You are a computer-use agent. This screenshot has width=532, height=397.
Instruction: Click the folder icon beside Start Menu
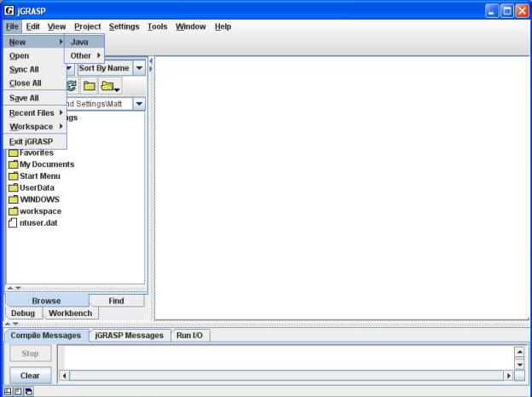[x=14, y=176]
